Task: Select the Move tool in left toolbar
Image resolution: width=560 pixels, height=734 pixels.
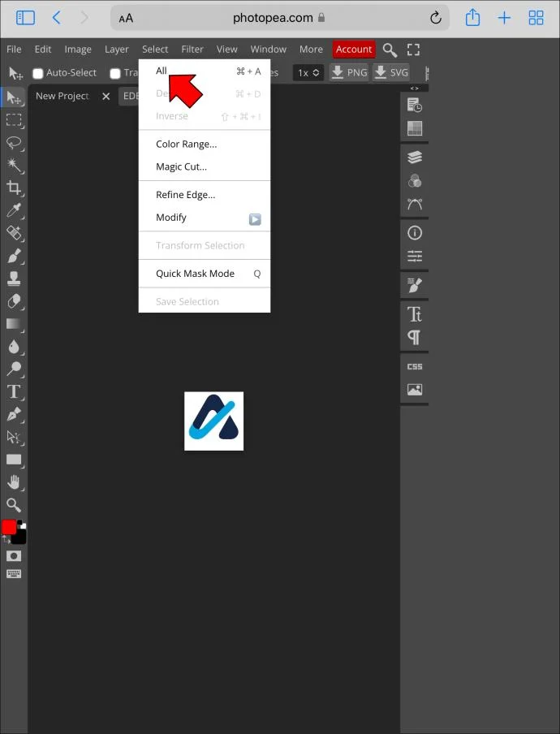Action: [14, 97]
